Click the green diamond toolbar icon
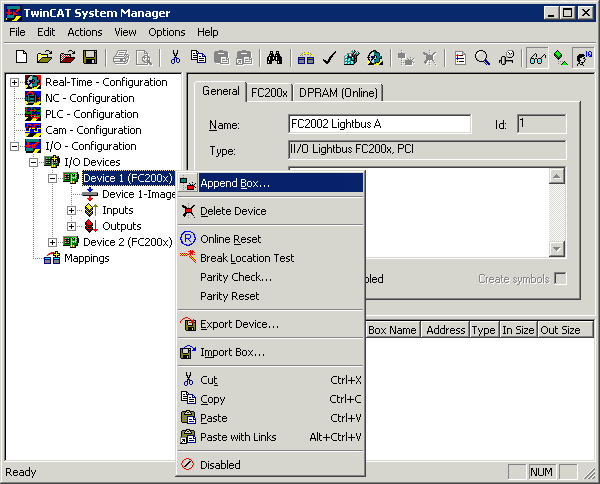 point(560,58)
